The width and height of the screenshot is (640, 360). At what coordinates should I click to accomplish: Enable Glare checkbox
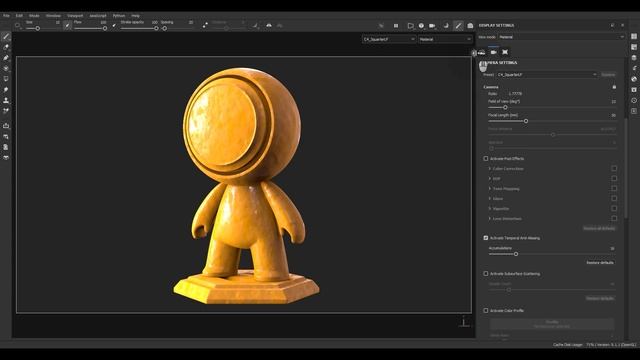(x=614, y=198)
